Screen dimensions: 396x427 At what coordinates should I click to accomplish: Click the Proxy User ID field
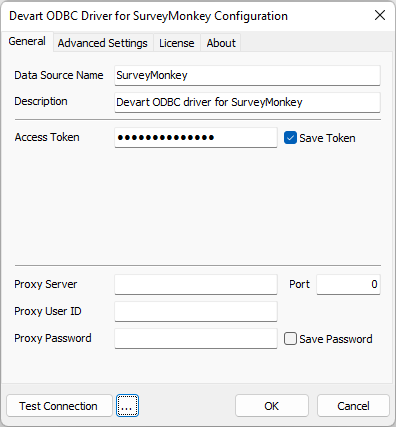point(196,311)
